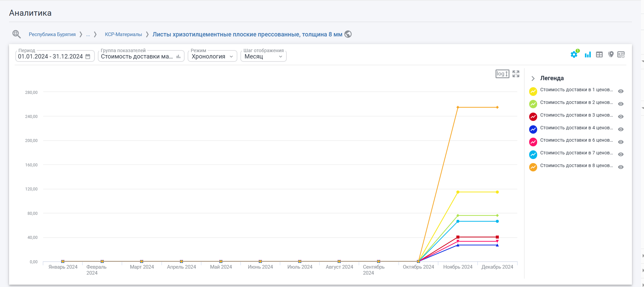Open chart settings gear icon
Viewport: 644px width, 287px height.
click(574, 54)
